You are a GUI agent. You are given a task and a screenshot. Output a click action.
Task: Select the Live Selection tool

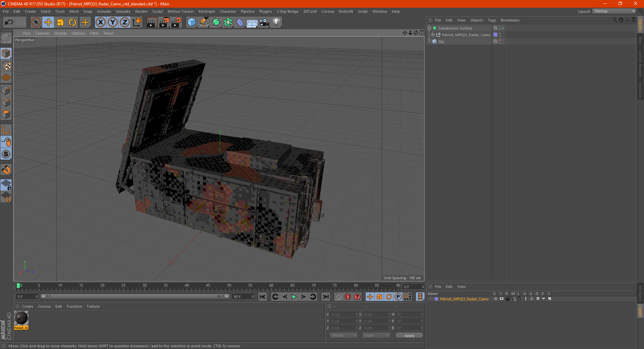36,22
